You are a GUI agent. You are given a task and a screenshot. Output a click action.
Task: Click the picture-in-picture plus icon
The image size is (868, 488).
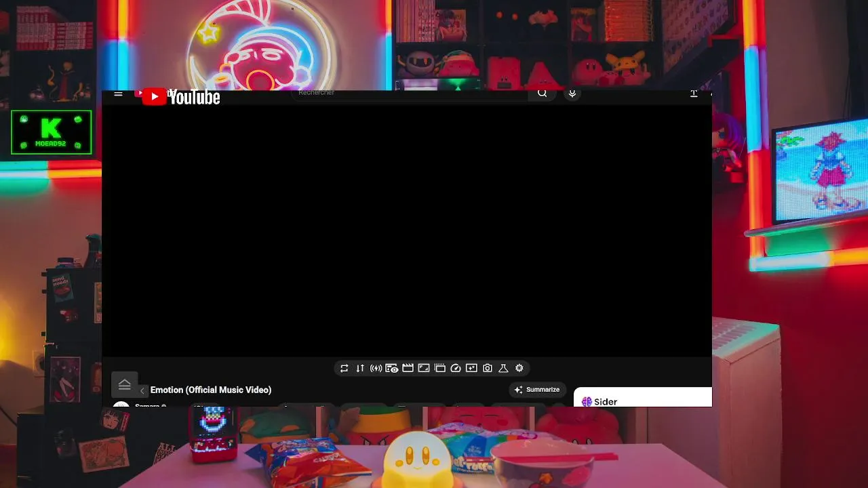click(471, 368)
